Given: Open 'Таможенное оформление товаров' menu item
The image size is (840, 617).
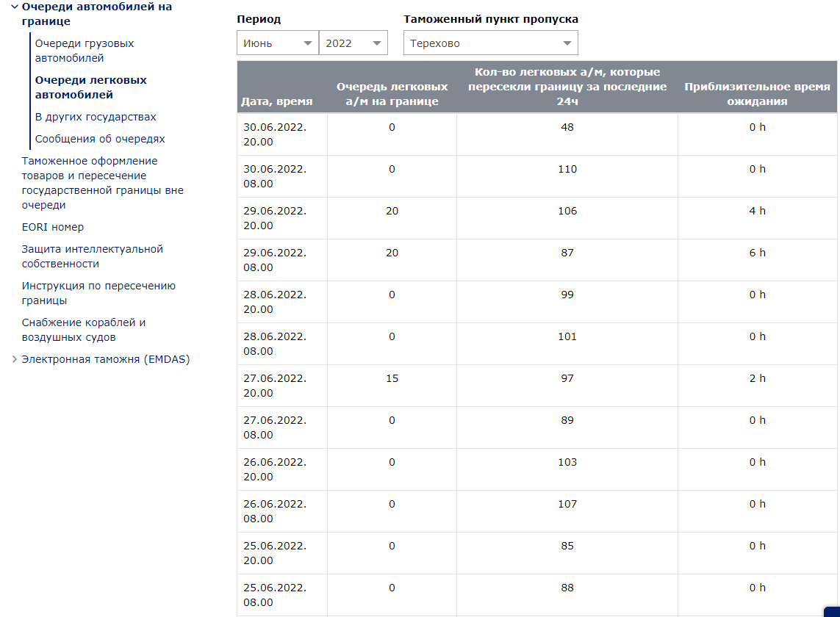Looking at the screenshot, I should click(x=102, y=183).
